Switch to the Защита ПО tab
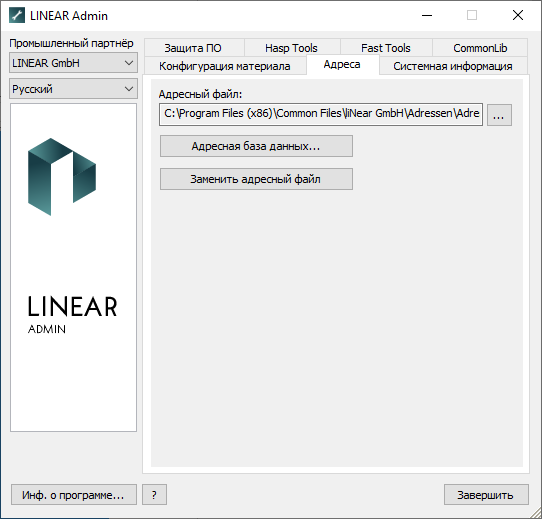542x519 pixels. 193,48
